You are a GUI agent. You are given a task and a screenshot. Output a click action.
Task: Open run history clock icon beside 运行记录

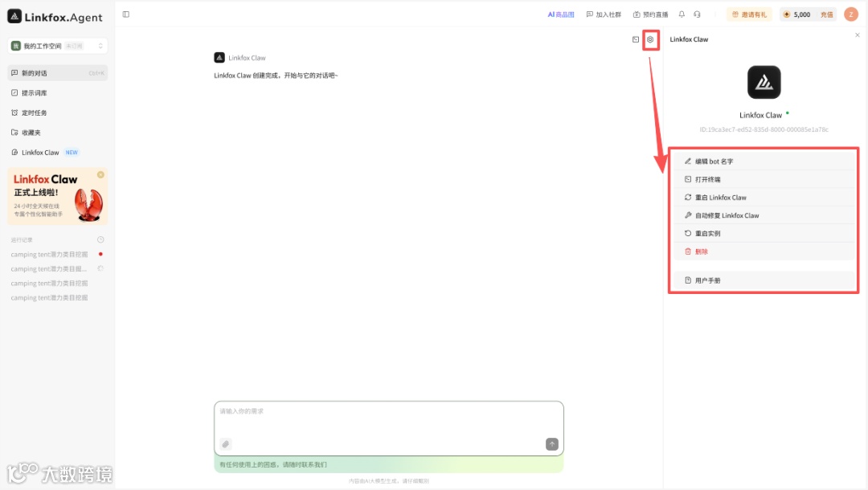[x=100, y=240]
